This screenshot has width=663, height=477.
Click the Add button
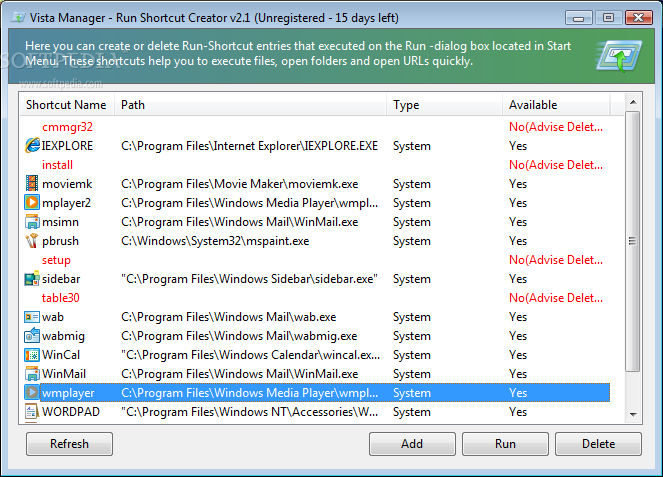point(412,444)
